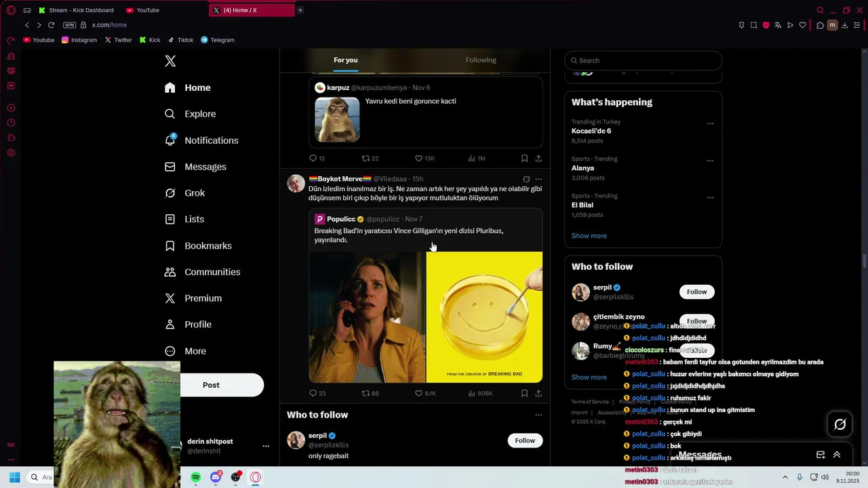868x488 pixels.
Task: Open the Telegram bookmark
Action: tap(218, 40)
